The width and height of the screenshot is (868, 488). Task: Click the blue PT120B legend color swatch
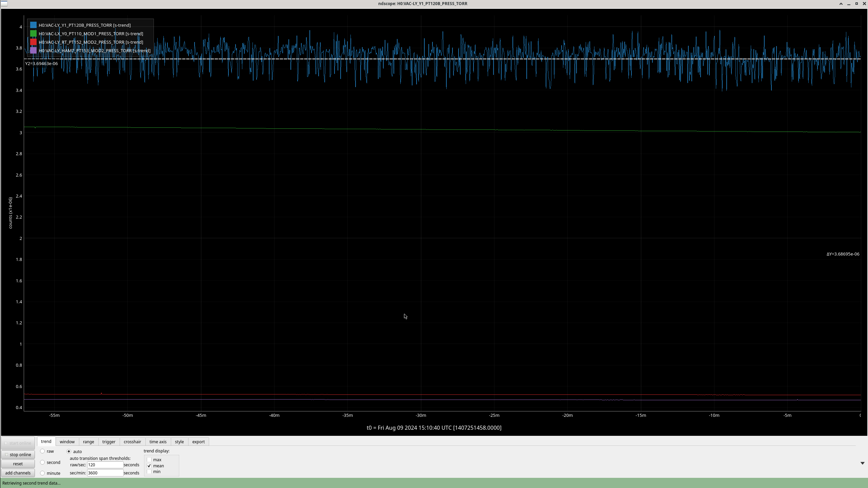tap(33, 25)
